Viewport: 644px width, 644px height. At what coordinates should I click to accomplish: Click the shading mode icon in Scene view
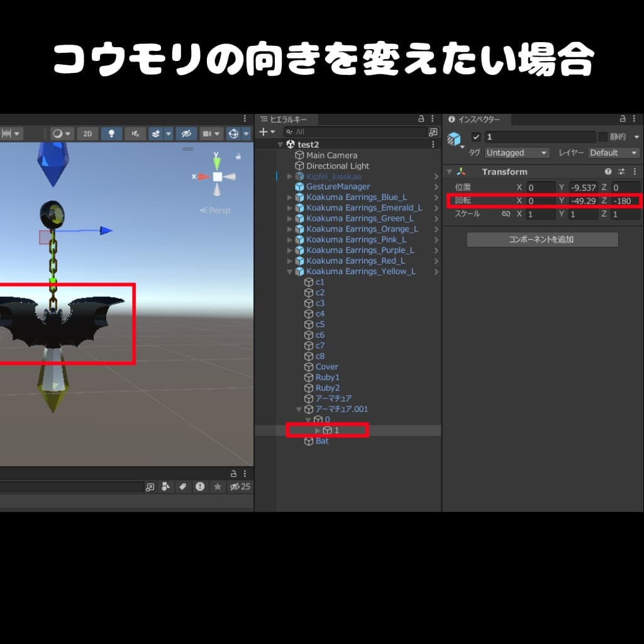pos(57,133)
